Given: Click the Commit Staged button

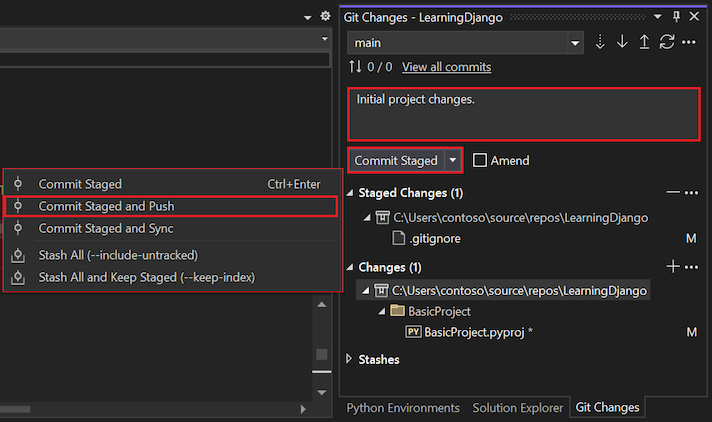Looking at the screenshot, I should pyautogui.click(x=396, y=160).
